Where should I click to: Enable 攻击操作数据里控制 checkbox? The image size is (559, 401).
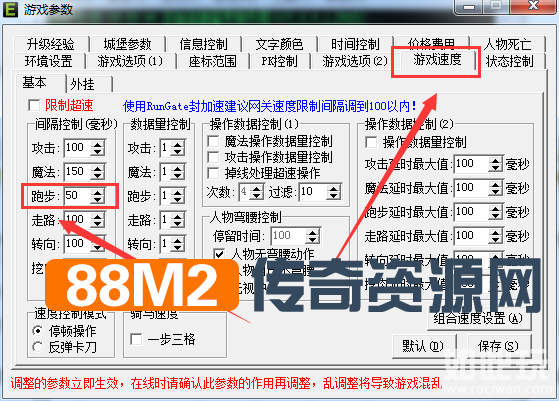pyautogui.click(x=213, y=157)
